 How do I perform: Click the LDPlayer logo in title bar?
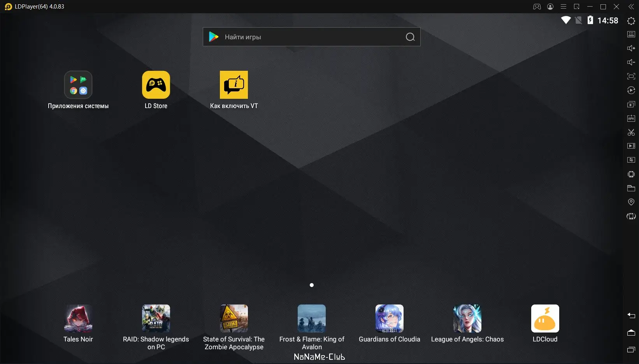click(x=8, y=7)
